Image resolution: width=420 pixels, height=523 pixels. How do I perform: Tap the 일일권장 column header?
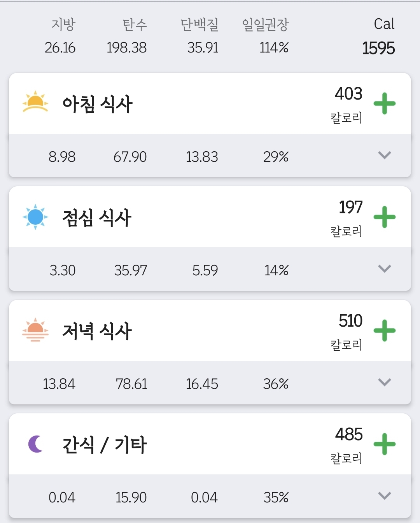pos(265,24)
